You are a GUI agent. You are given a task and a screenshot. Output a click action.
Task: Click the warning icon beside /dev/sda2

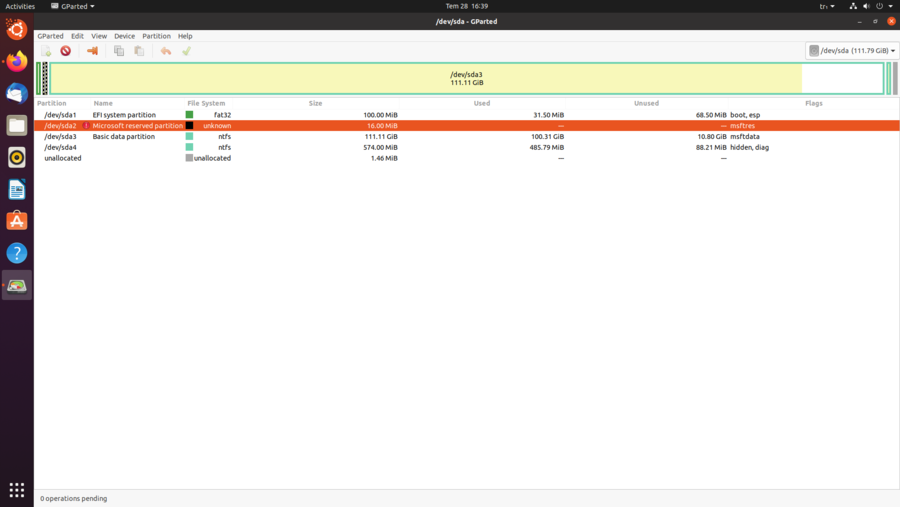(x=86, y=126)
